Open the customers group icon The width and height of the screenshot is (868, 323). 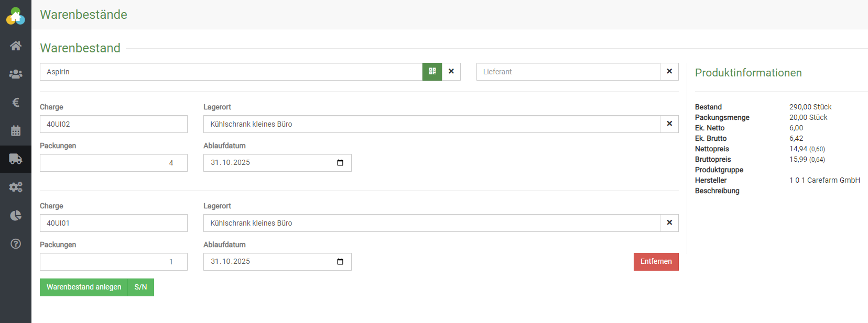tap(16, 74)
